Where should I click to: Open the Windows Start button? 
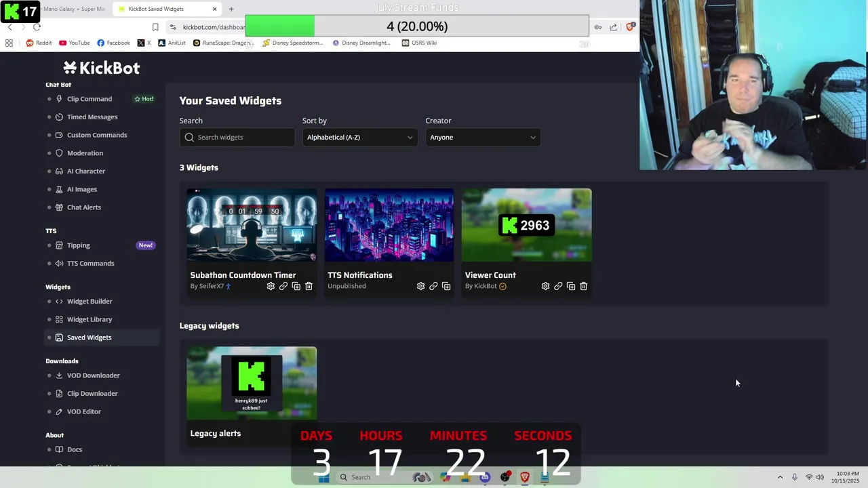323,477
